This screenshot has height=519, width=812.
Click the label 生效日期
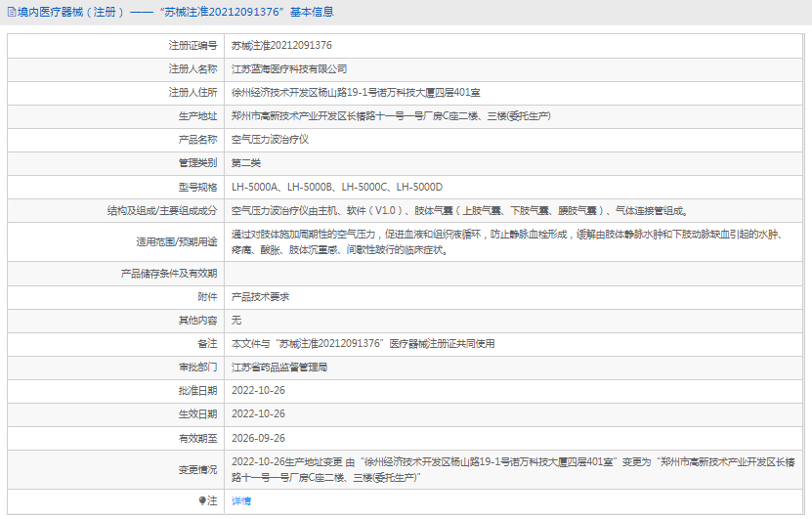(197, 413)
